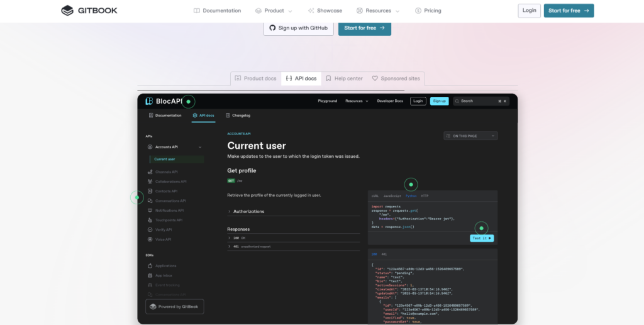Click the green hotspot above Test it

tap(481, 228)
